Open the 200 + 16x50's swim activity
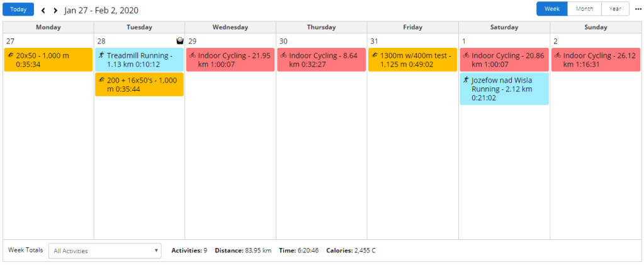This screenshot has width=644, height=265. pos(139,84)
